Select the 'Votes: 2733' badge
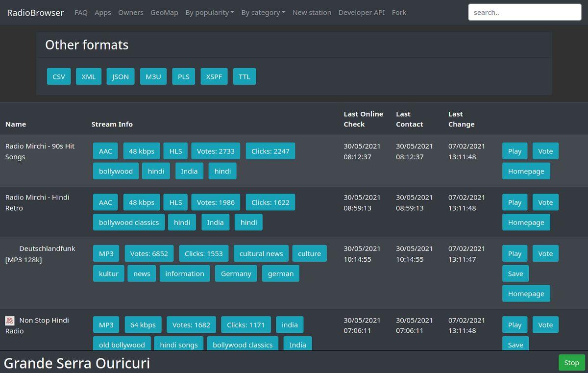This screenshot has width=588, height=373. tap(216, 151)
